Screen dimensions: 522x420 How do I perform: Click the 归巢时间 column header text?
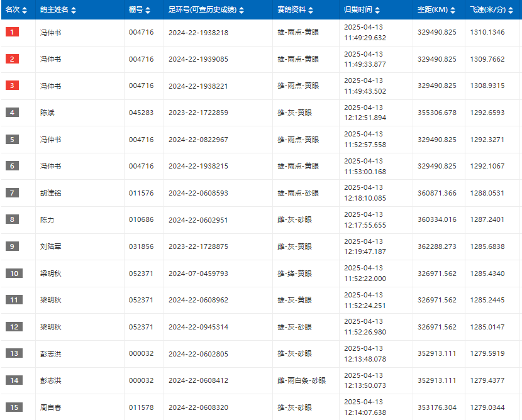pyautogui.click(x=358, y=9)
